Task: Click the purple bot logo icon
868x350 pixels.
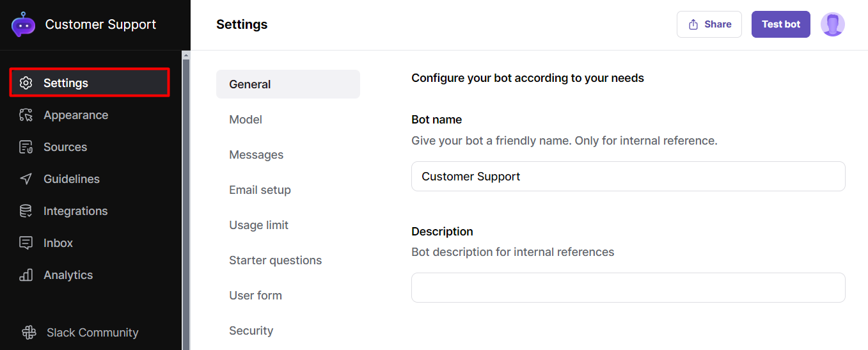Action: (x=24, y=25)
